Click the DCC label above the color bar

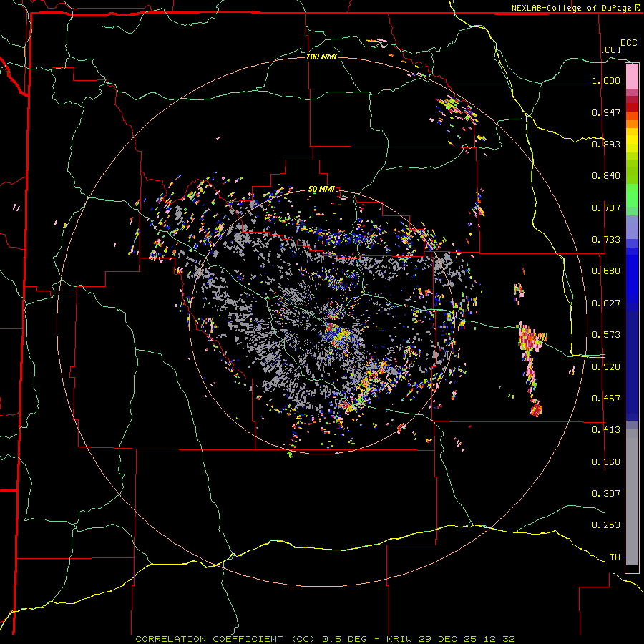628,43
